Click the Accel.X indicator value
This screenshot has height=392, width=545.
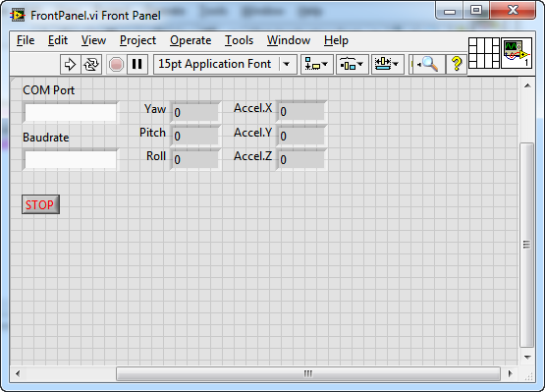coord(301,111)
